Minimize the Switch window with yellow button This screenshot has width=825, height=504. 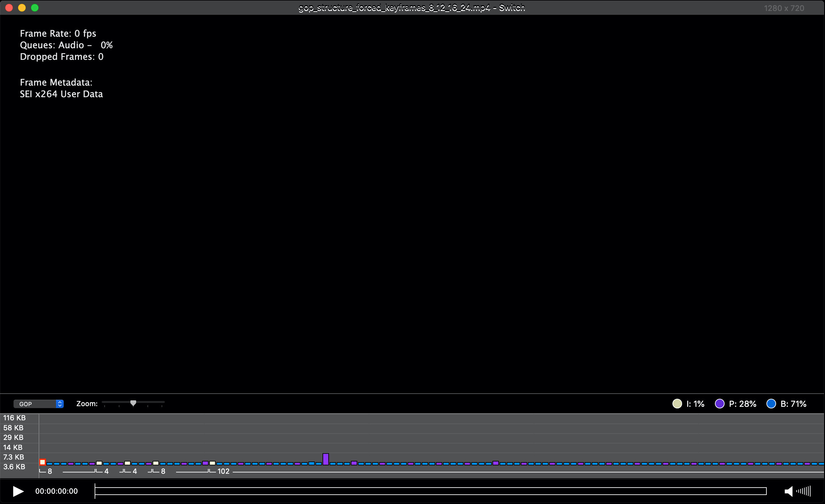point(22,8)
